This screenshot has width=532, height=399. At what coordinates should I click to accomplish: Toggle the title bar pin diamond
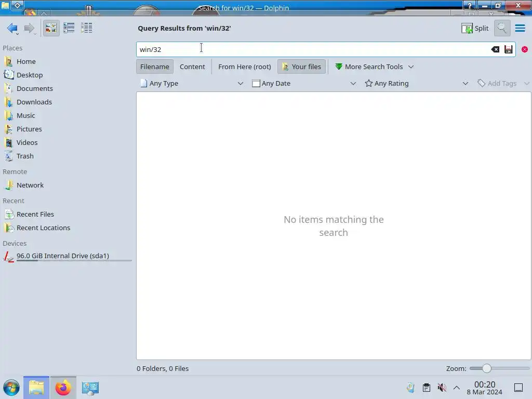[18, 5]
